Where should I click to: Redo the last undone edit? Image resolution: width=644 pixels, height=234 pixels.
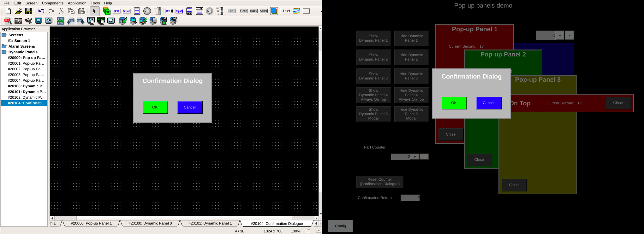tap(51, 11)
